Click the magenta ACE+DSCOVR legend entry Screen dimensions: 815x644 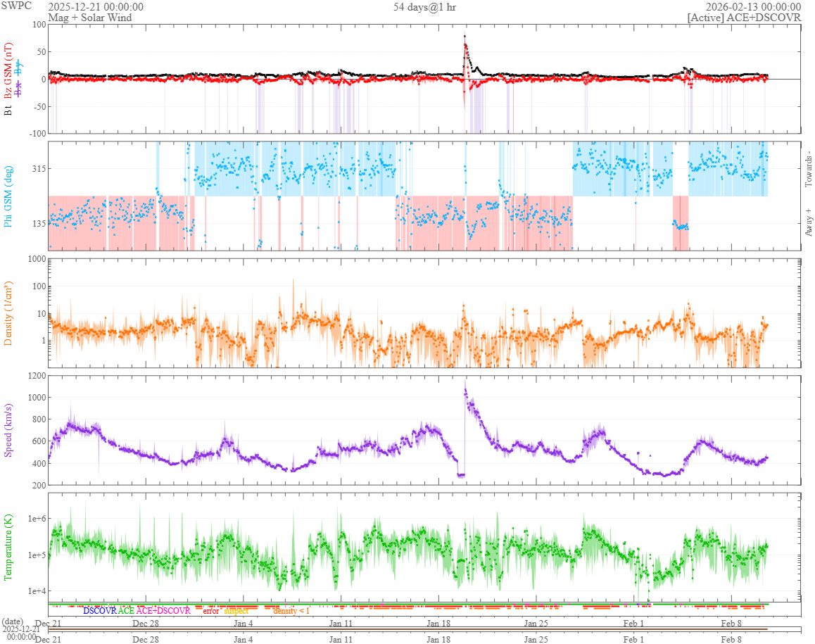point(163,611)
